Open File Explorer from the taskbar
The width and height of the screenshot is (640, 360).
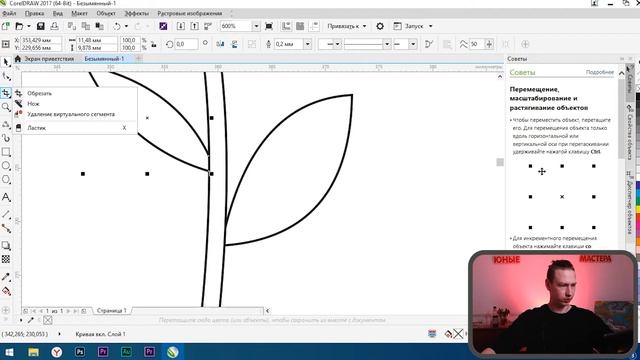(33, 352)
